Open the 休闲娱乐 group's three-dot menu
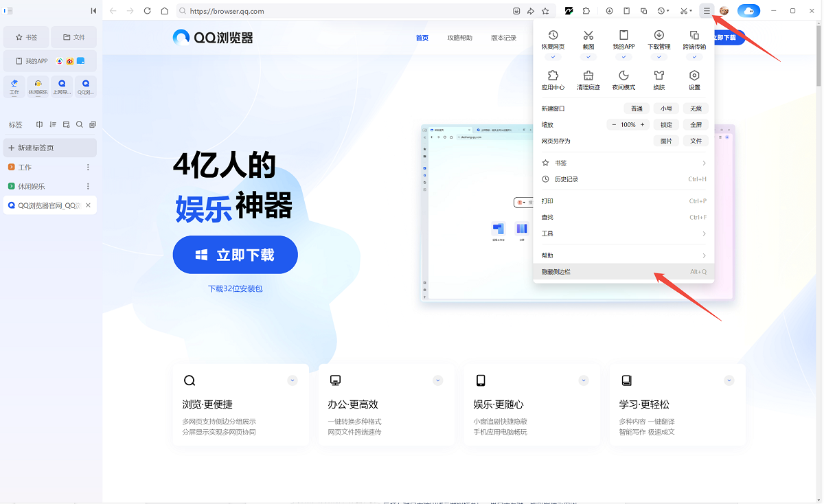The width and height of the screenshot is (824, 504). (88, 186)
